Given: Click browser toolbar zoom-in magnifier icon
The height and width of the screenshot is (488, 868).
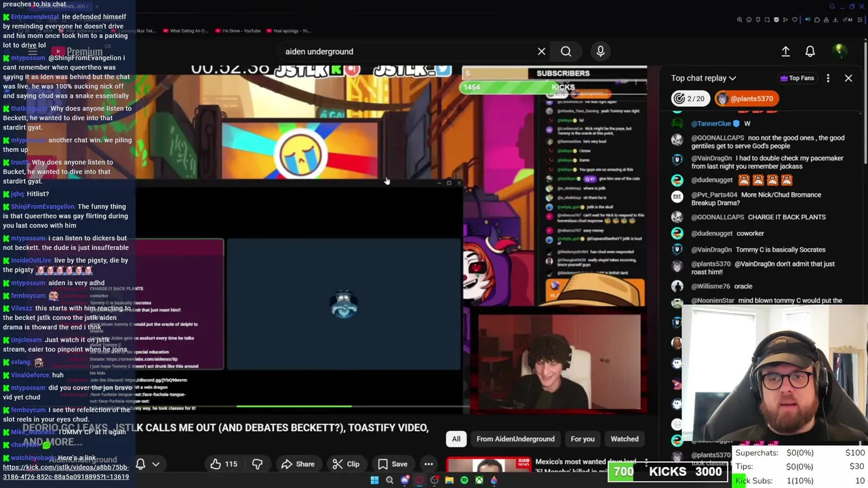Looking at the screenshot, I should click(x=740, y=20).
